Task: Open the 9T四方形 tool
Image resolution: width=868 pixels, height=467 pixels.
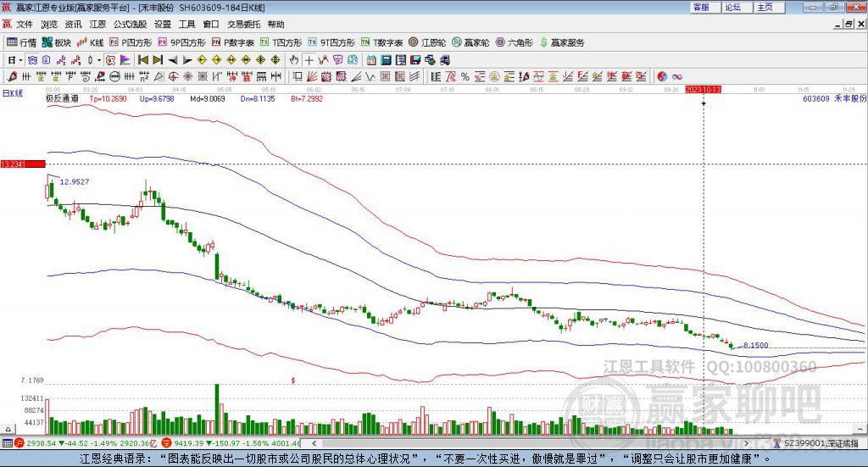Action: pyautogui.click(x=331, y=42)
